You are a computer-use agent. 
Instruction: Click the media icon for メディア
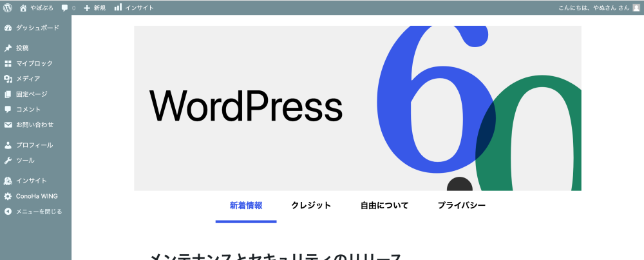coord(8,79)
